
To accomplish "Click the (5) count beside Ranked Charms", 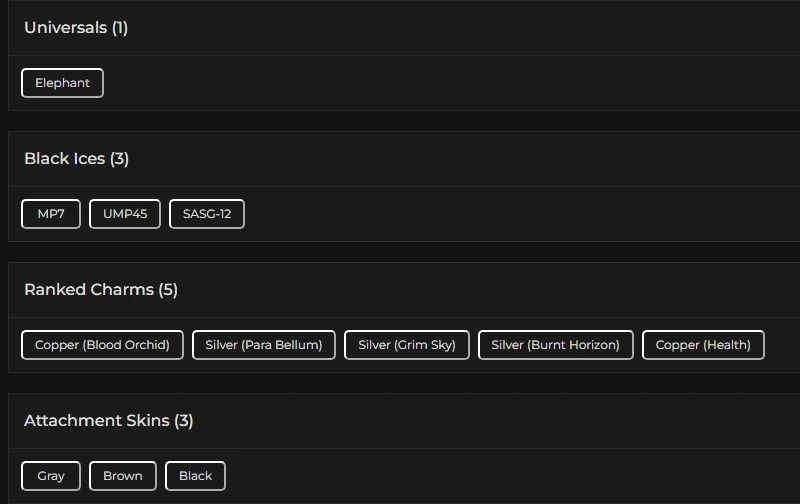I will point(168,290).
